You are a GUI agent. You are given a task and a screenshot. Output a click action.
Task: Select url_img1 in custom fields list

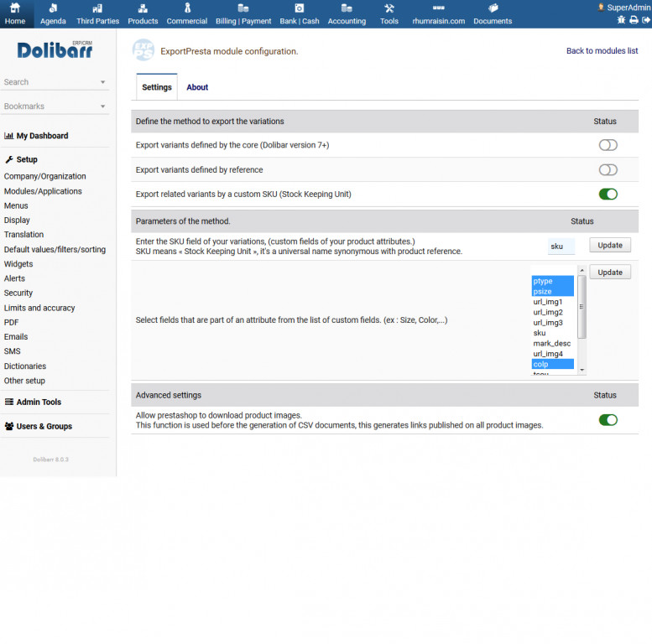[553, 302]
